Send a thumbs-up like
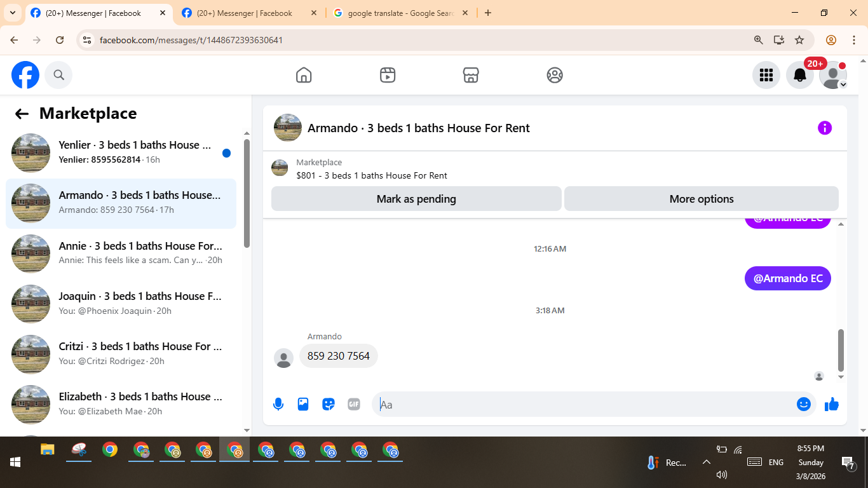 coord(832,404)
